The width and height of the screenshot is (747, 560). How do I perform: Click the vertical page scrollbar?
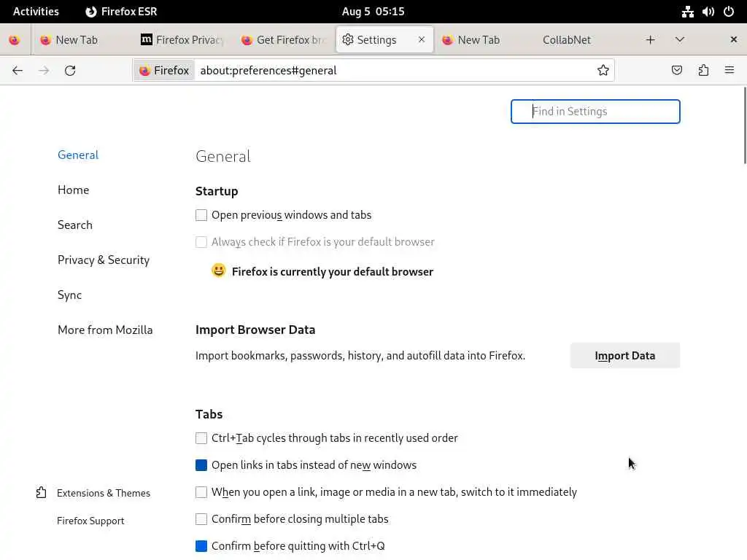tap(744, 125)
